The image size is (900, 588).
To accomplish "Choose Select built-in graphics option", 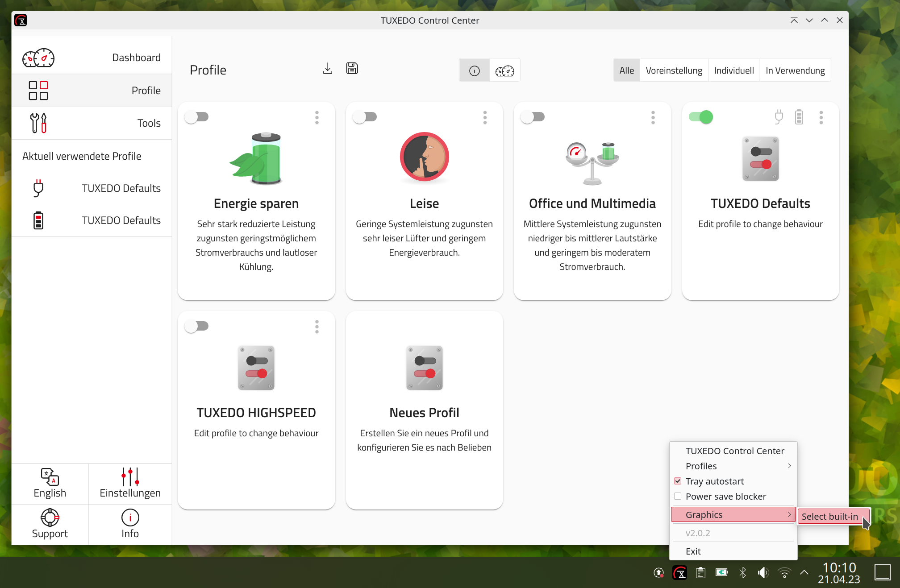I will click(x=833, y=516).
